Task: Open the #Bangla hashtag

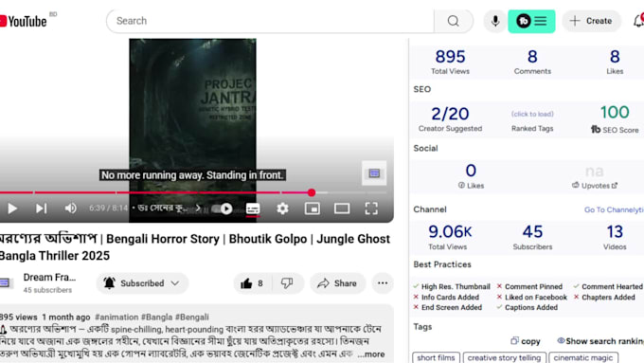Action: click(156, 317)
